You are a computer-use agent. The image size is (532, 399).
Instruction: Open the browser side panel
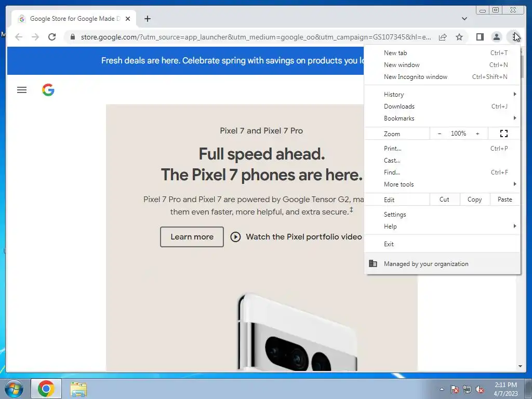pyautogui.click(x=480, y=37)
